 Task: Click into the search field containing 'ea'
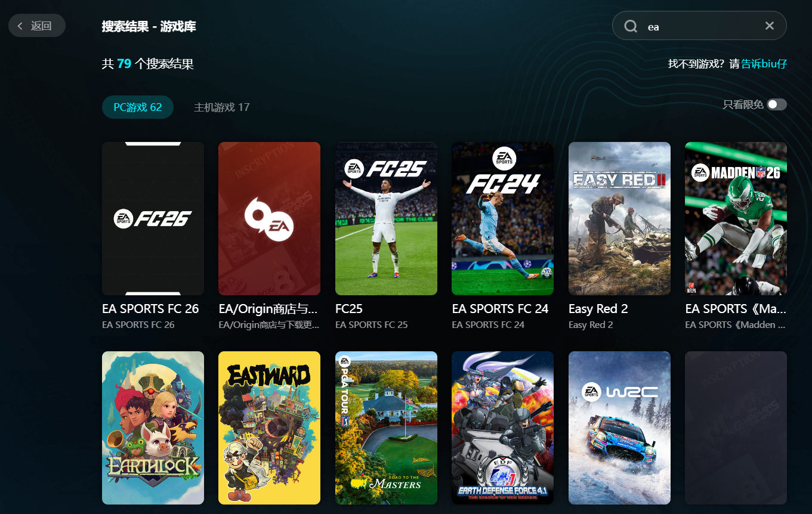(x=698, y=26)
